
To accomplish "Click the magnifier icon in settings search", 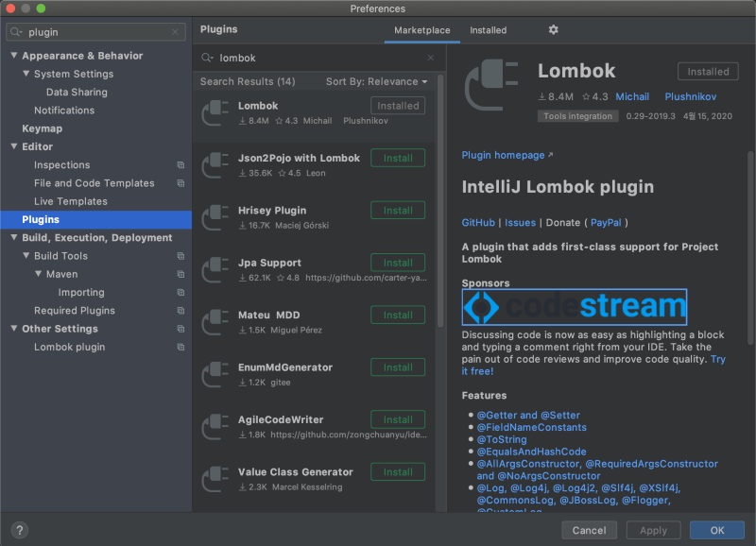I will [16, 32].
